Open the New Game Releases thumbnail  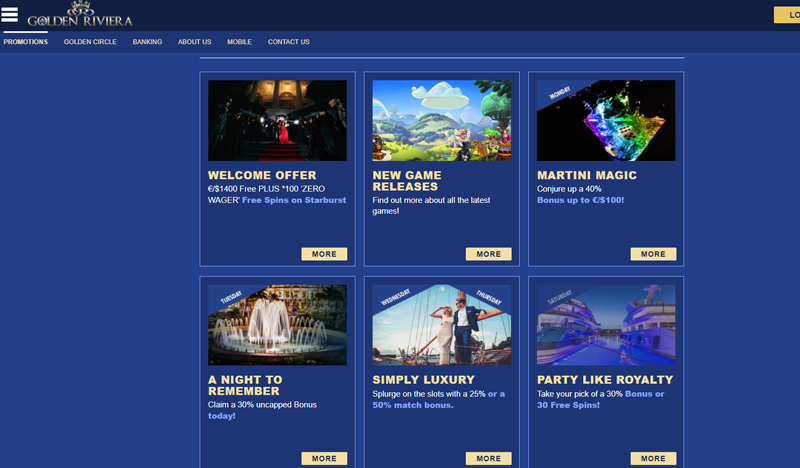point(441,120)
